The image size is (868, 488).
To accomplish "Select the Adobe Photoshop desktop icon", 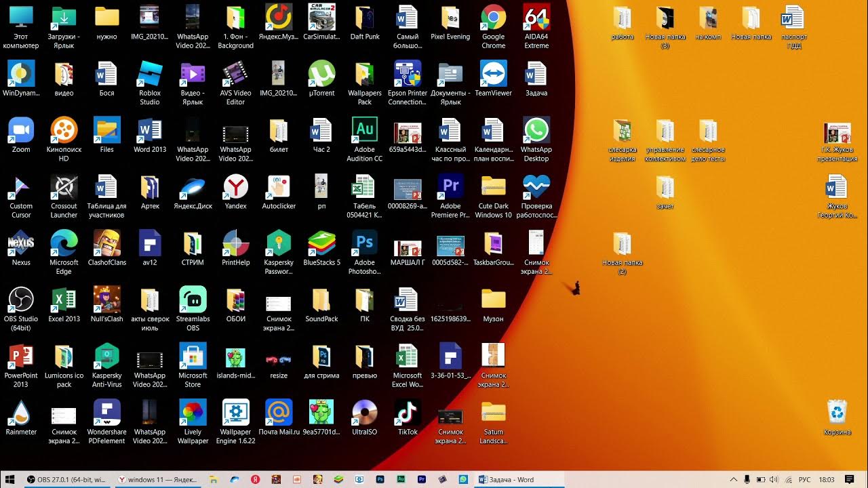I will pyautogui.click(x=364, y=252).
